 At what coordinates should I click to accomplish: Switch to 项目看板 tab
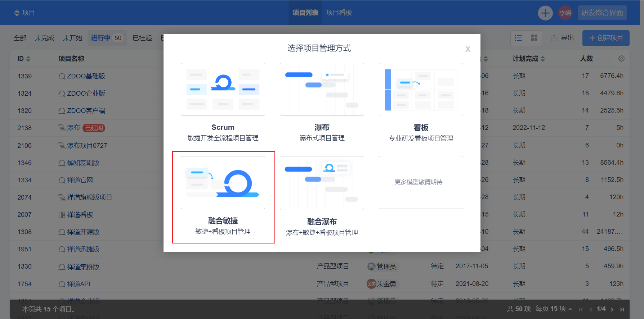coord(339,13)
